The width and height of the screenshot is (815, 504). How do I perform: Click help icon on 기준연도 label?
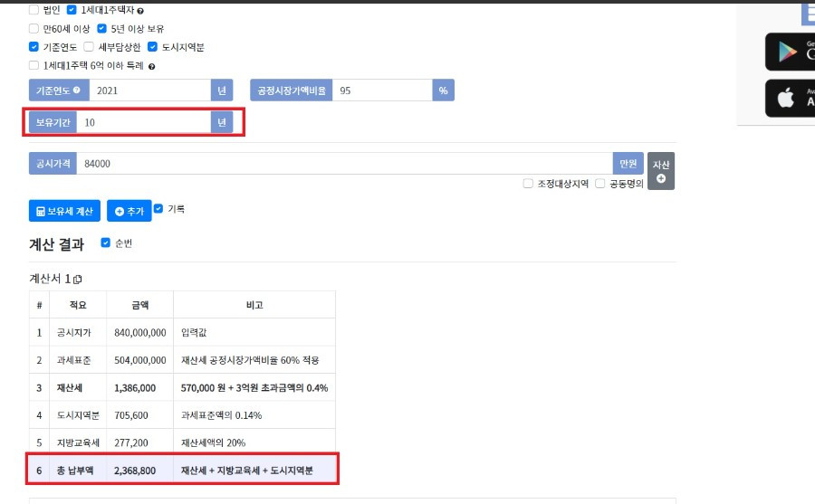pos(77,90)
